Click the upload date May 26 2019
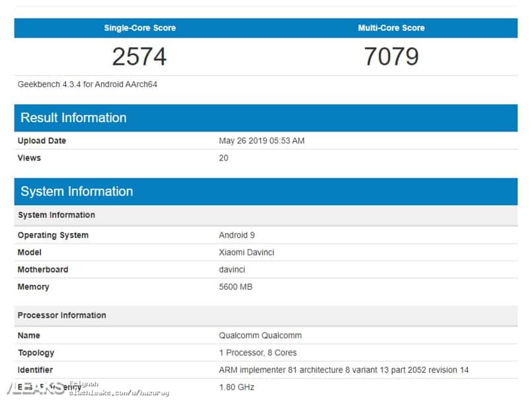 click(x=261, y=141)
